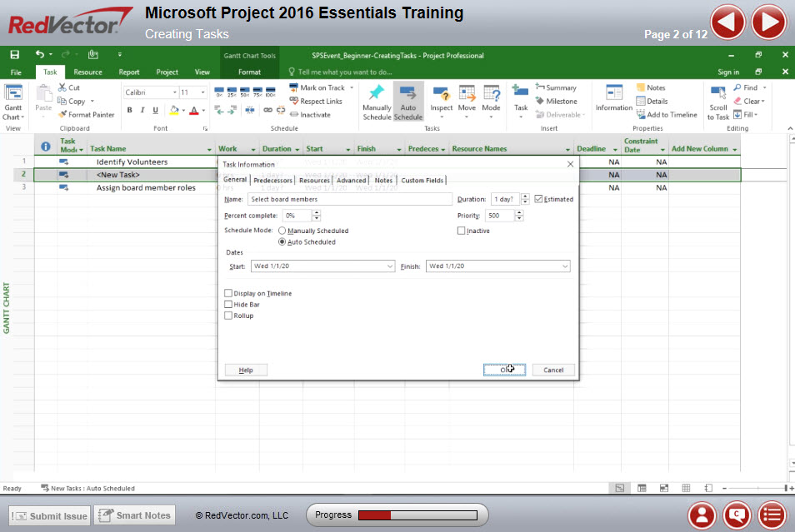
Task: Open the Inspect task tool
Action: (x=441, y=94)
